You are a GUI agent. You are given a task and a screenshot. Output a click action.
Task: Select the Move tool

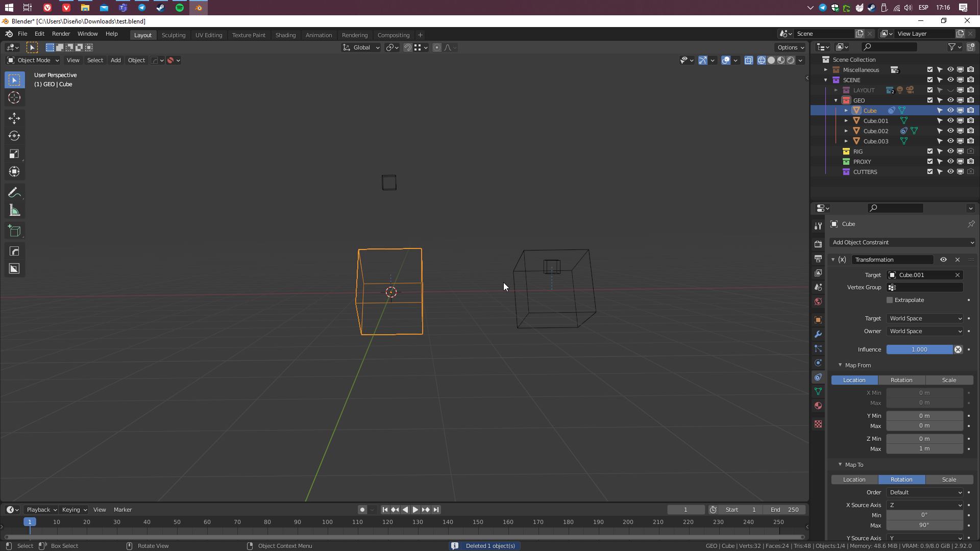pos(14,118)
